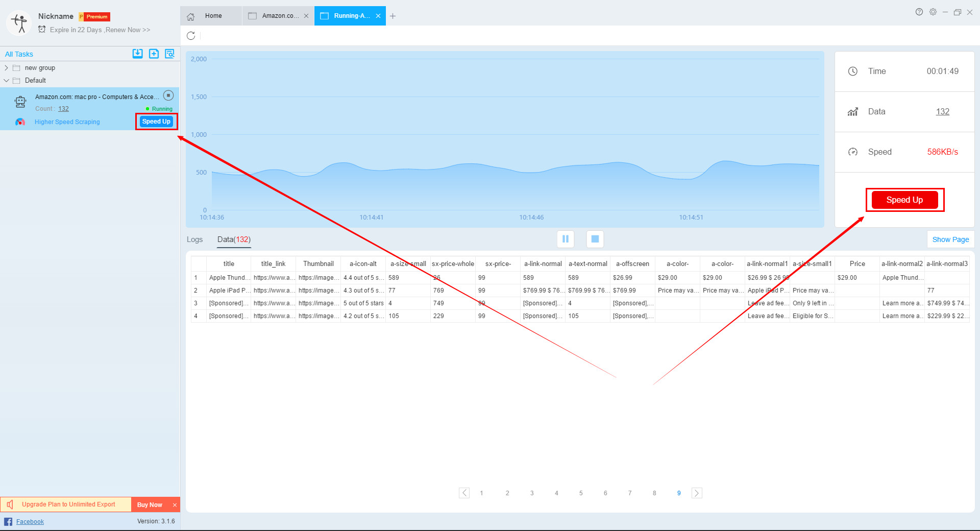Click the red Speed Up button
Image resolution: width=980 pixels, height=531 pixels.
pos(904,200)
